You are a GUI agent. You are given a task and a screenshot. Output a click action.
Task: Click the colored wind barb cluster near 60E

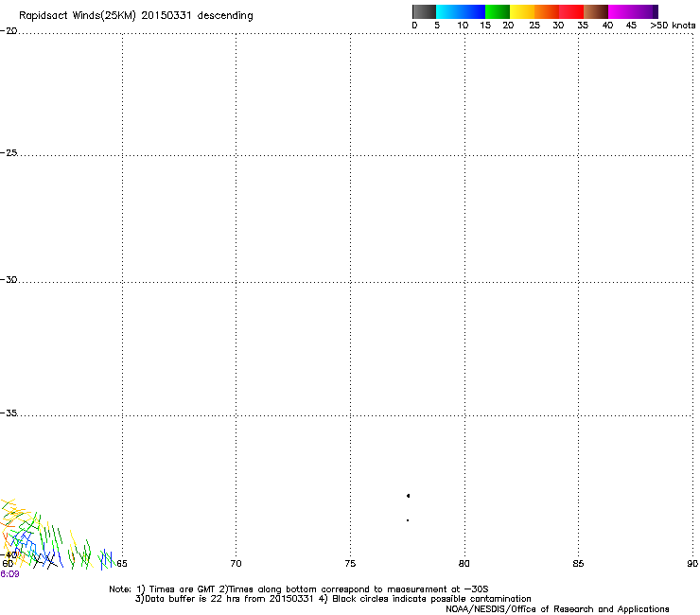click(x=58, y=536)
